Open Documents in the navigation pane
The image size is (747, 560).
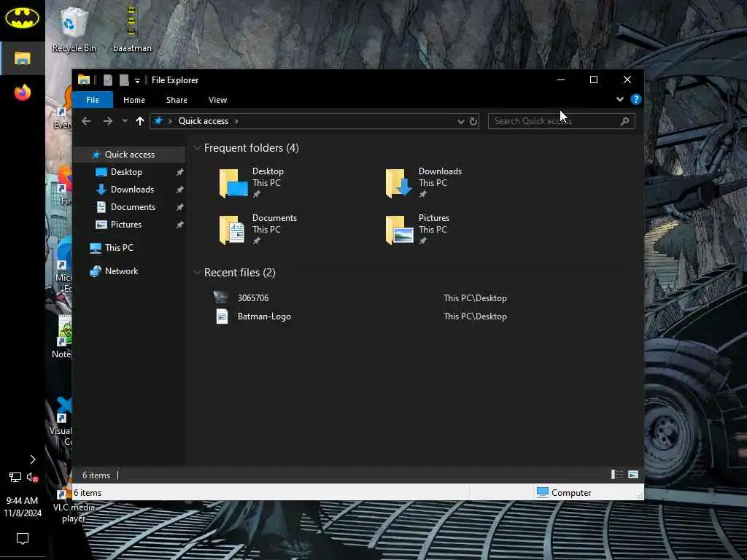click(x=133, y=207)
